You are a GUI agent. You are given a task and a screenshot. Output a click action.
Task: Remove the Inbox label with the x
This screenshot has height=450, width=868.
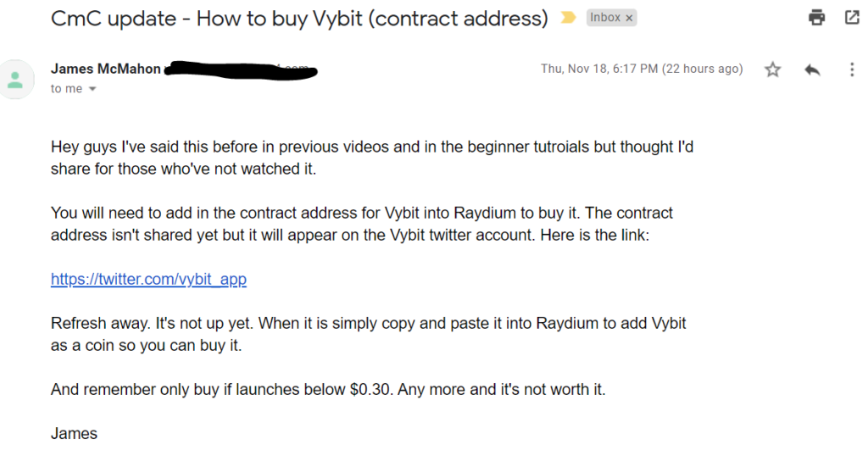click(629, 19)
